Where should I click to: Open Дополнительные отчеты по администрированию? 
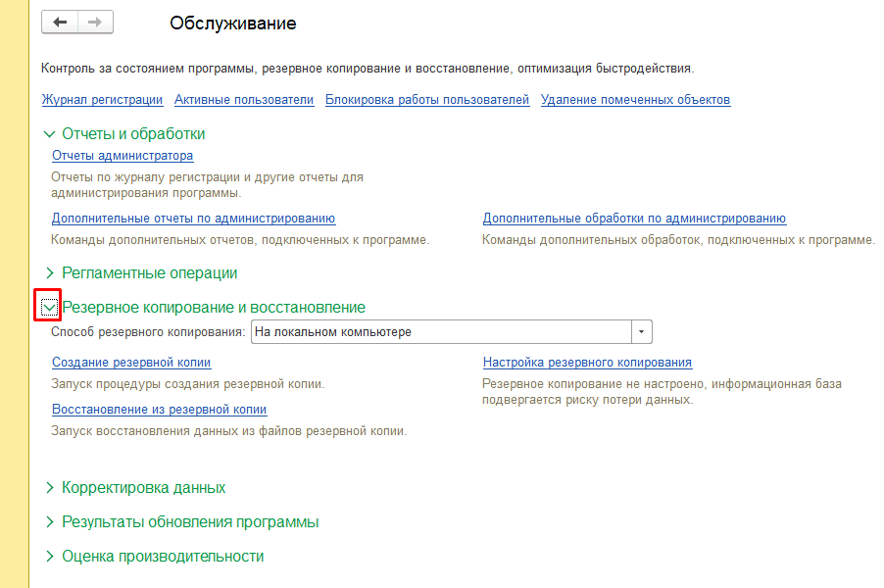[x=193, y=219]
